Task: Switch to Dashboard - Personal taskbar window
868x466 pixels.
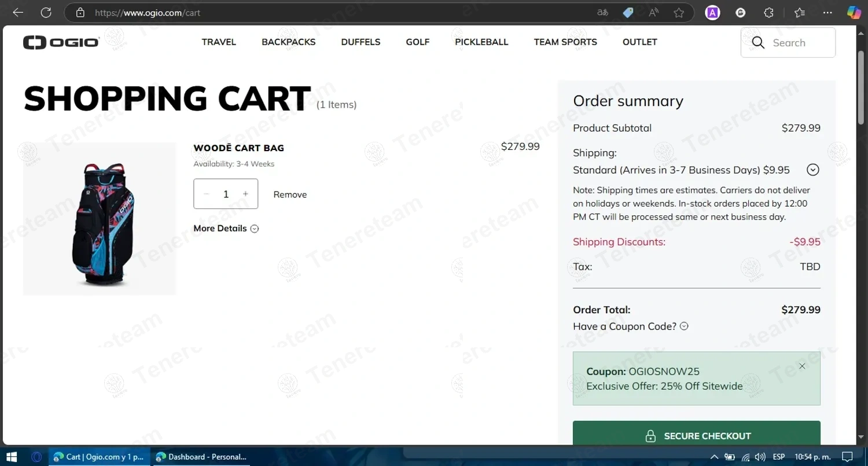Action: (201, 457)
